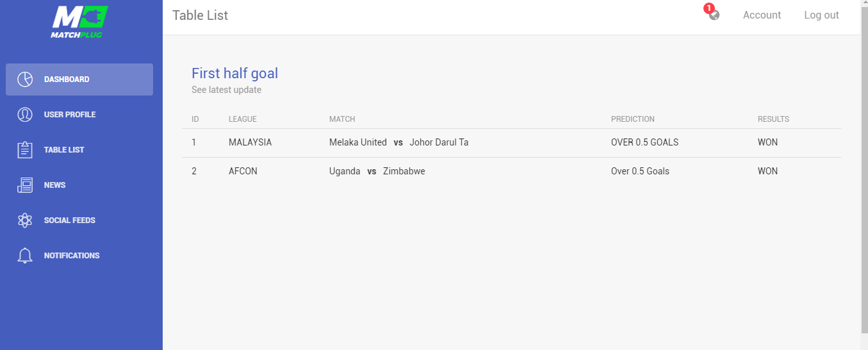Viewport: 868px width, 350px height.
Task: Click the Table List page title
Action: (x=200, y=15)
